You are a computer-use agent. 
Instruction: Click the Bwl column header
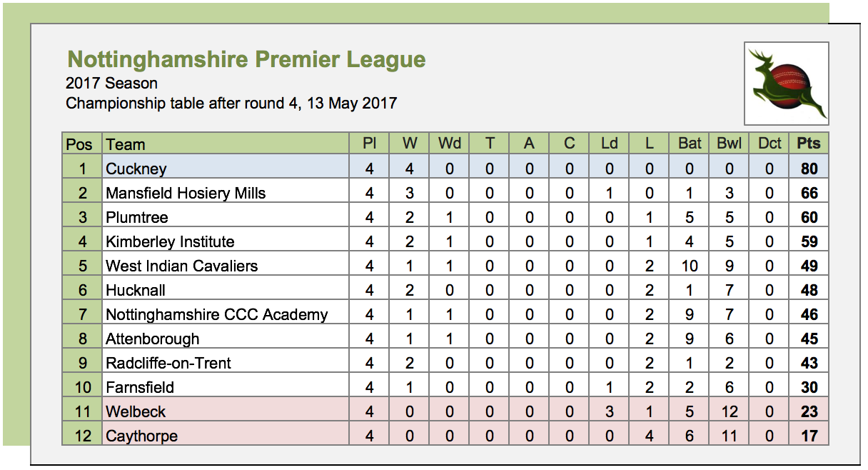point(730,144)
